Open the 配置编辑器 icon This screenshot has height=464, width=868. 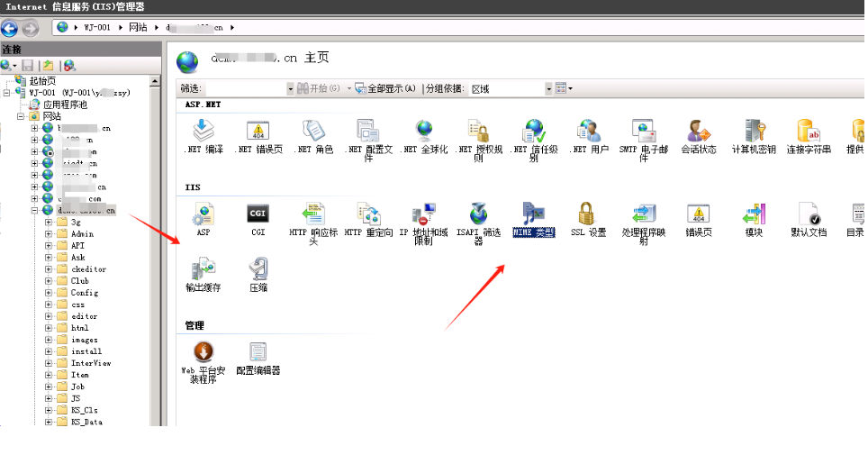click(258, 352)
